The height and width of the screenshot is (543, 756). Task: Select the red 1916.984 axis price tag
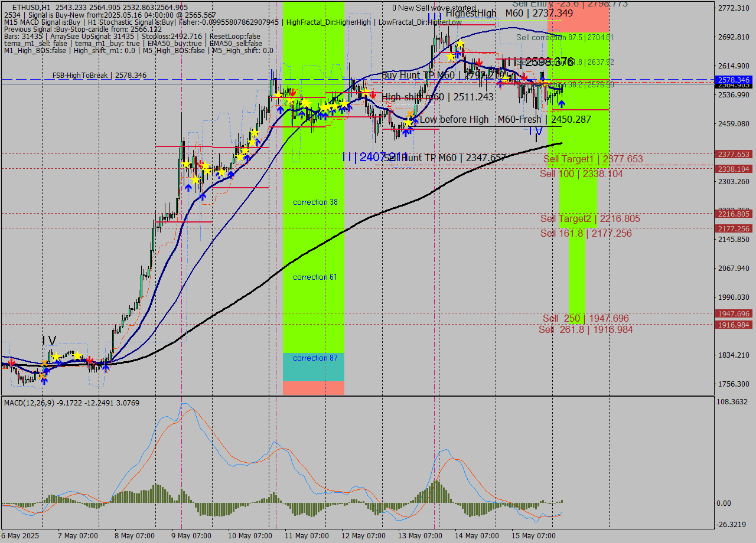pyautogui.click(x=733, y=325)
